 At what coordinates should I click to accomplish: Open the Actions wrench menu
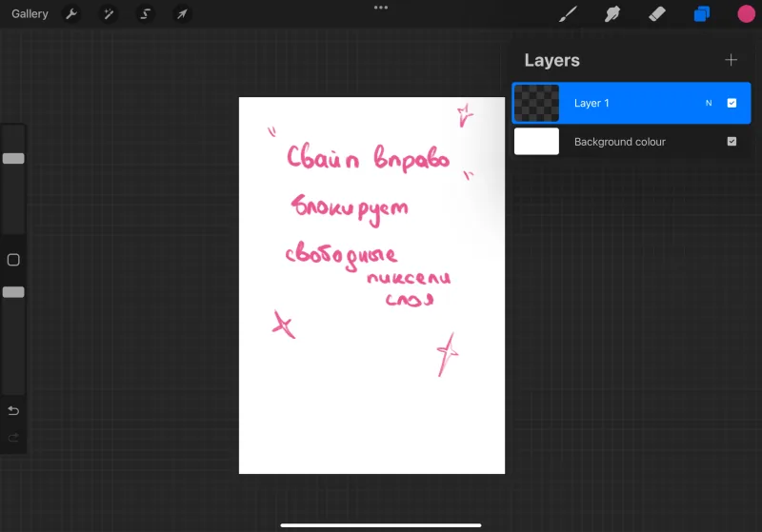[x=71, y=13]
